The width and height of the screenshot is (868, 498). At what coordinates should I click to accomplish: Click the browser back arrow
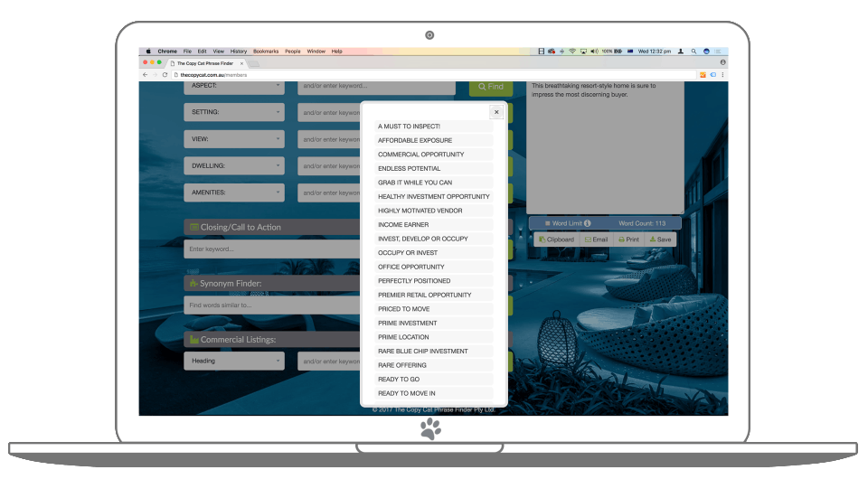(145, 75)
